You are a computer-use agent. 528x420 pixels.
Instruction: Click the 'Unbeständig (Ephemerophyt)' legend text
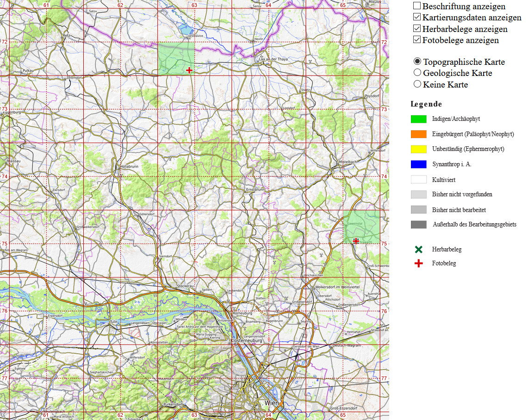[x=468, y=149]
